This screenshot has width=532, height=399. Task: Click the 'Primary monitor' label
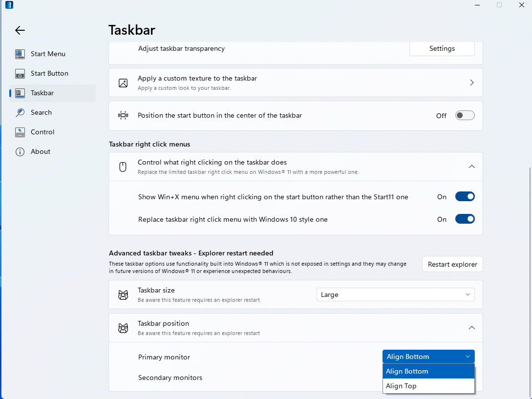pos(164,357)
